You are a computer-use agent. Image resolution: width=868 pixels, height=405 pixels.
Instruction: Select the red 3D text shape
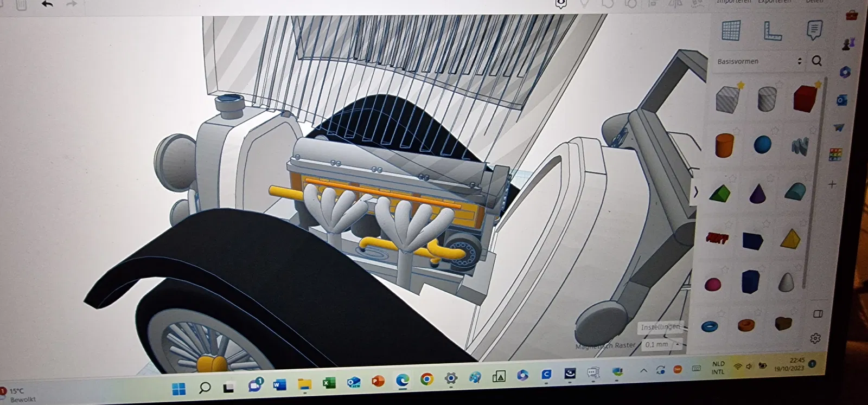717,238
